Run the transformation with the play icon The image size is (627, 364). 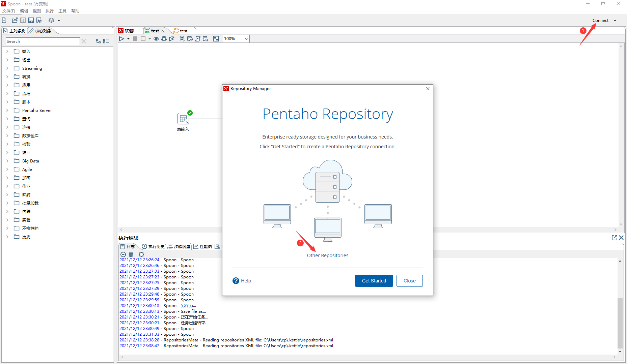(x=121, y=39)
